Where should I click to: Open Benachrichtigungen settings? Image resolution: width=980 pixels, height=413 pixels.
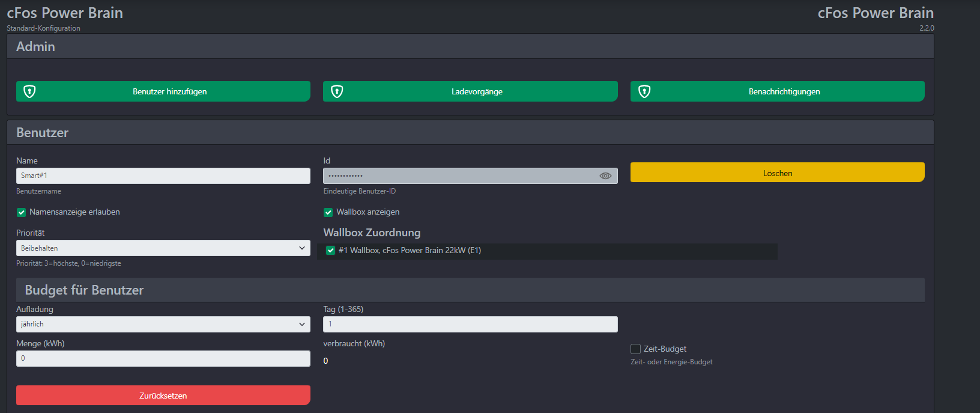pyautogui.click(x=778, y=91)
